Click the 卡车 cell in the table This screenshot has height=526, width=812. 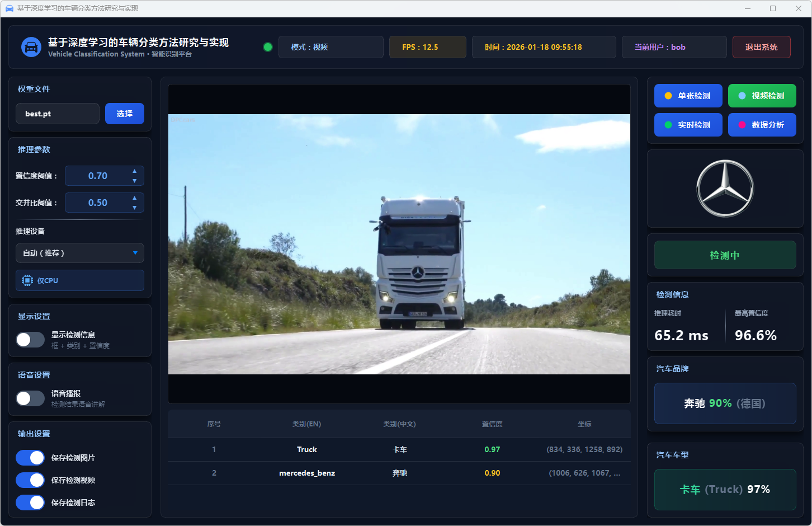coord(399,449)
